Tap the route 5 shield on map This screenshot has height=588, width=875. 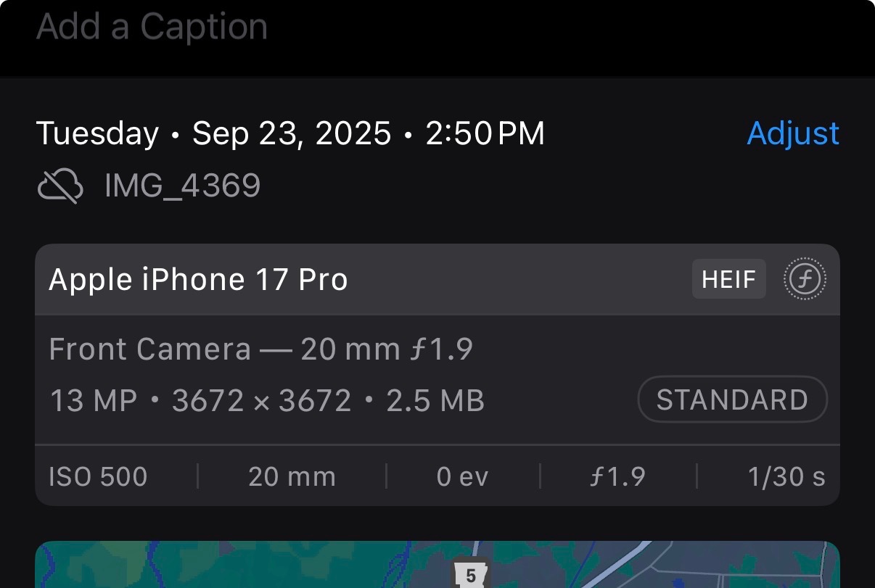[470, 576]
